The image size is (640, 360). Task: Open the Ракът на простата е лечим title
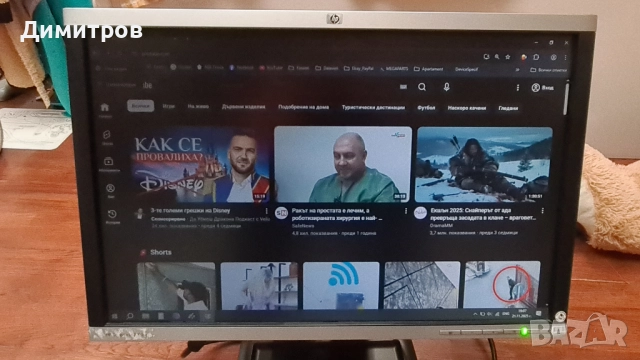337,214
